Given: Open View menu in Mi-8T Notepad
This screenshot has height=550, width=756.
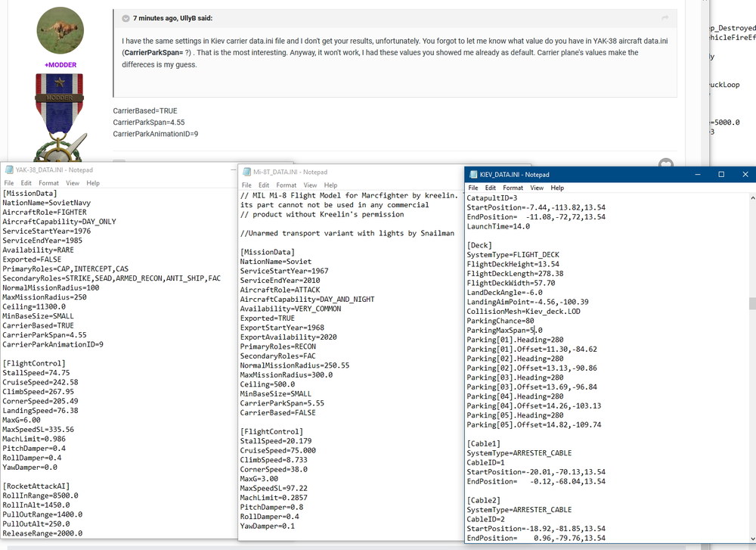Looking at the screenshot, I should (x=310, y=185).
